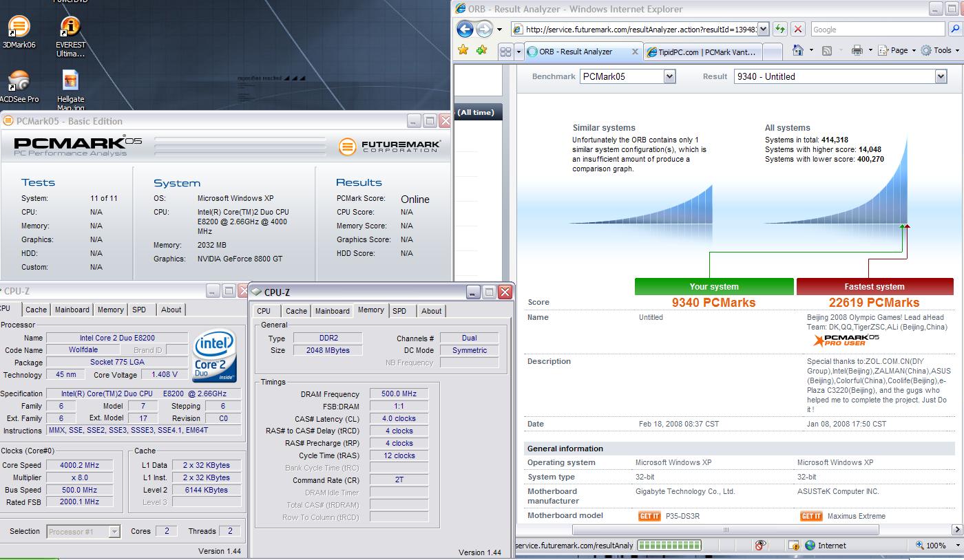Click the Google search box
This screenshot has width=964, height=560.
pos(878,30)
